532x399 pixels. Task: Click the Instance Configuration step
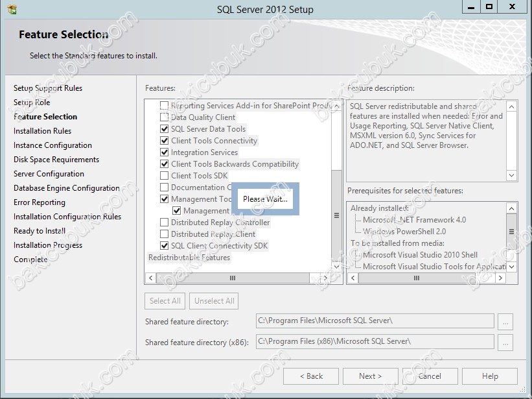[x=52, y=145]
